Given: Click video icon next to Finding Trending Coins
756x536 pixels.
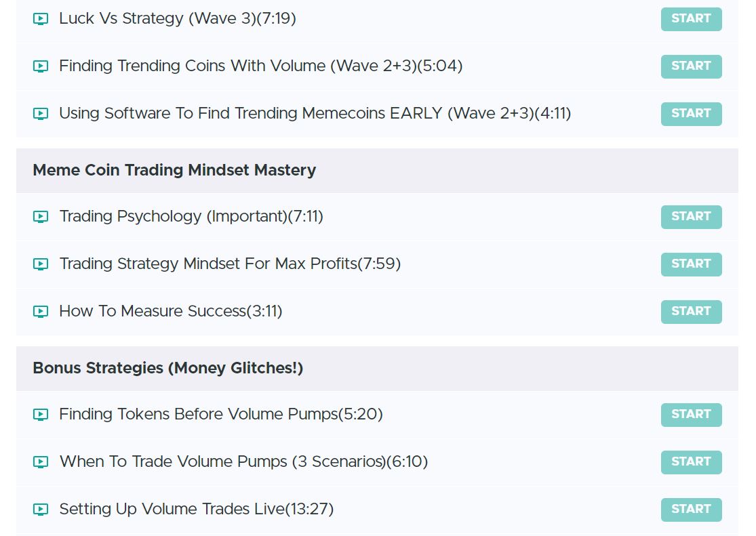Looking at the screenshot, I should tap(41, 66).
